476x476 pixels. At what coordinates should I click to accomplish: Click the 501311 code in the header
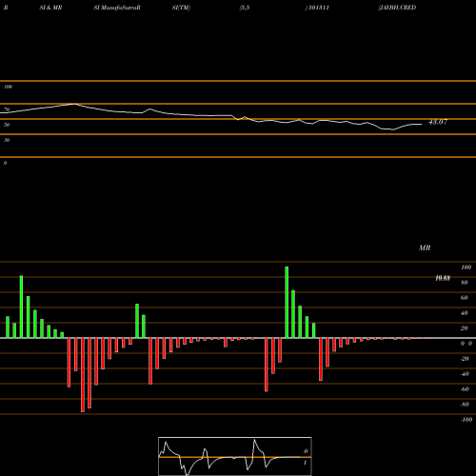click(318, 8)
